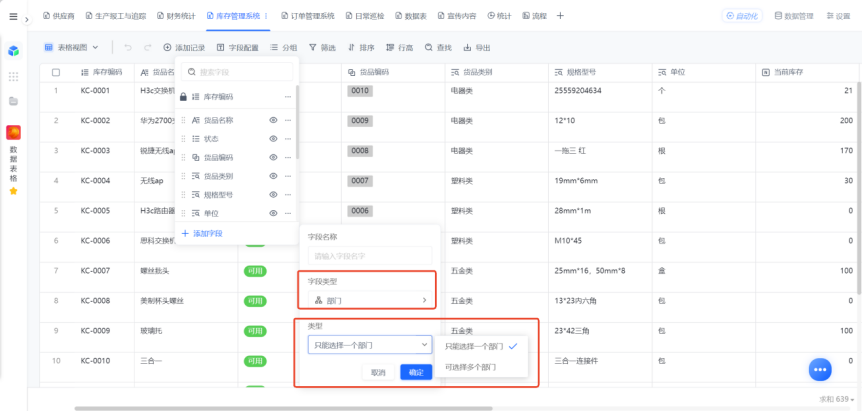Toggle visibility eye for 货品名称 field
862x411 pixels.
(273, 120)
